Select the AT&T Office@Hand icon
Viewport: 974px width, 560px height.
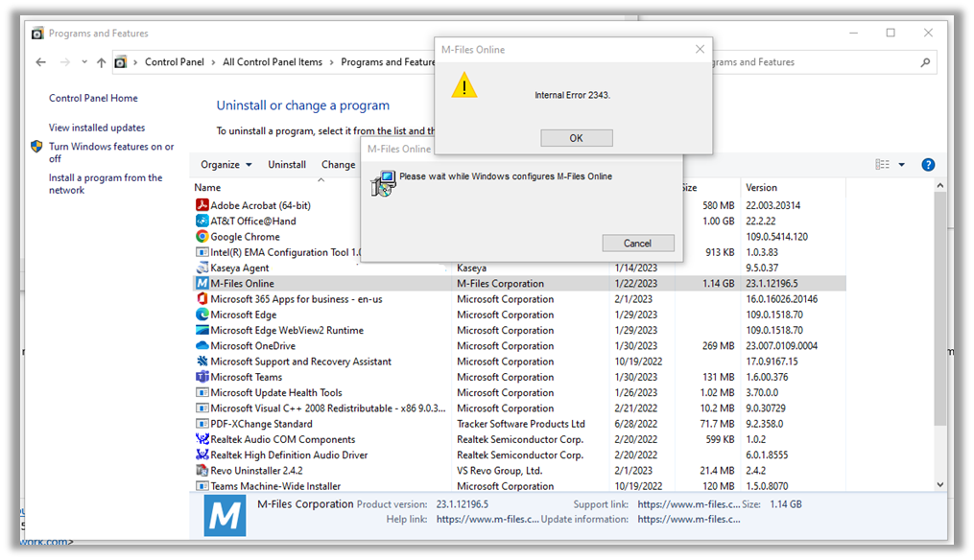(x=202, y=221)
